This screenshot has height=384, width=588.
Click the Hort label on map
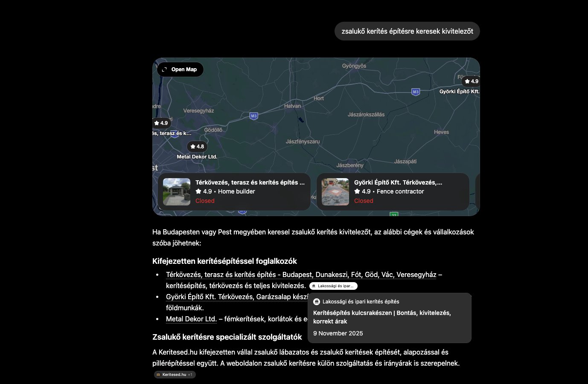(x=319, y=98)
